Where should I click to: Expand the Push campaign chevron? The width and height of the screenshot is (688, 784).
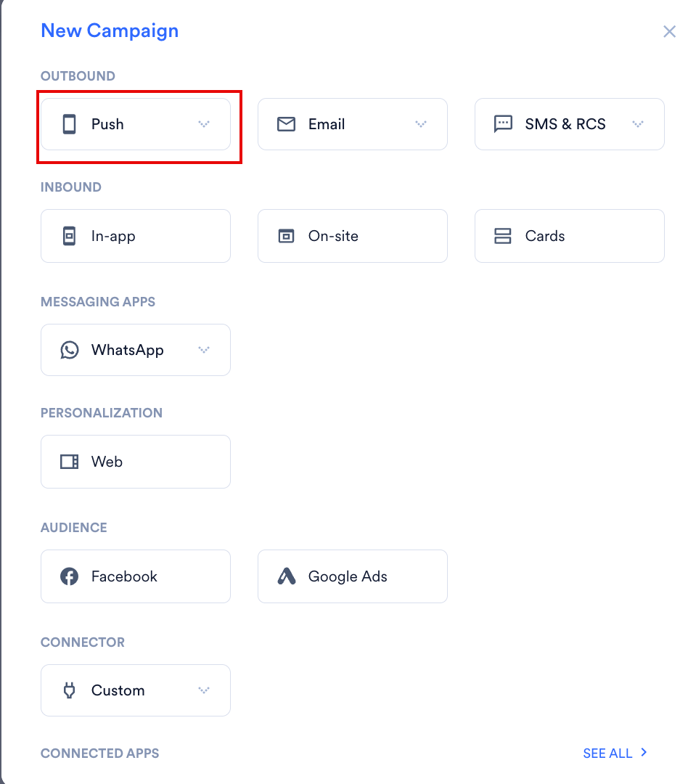tap(203, 124)
